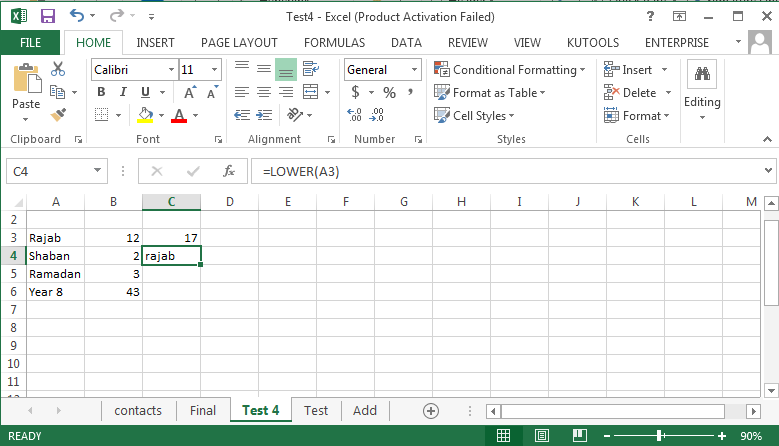Viewport: 779px width, 446px height.
Task: Add a new sheet with the plus icon
Action: [431, 410]
